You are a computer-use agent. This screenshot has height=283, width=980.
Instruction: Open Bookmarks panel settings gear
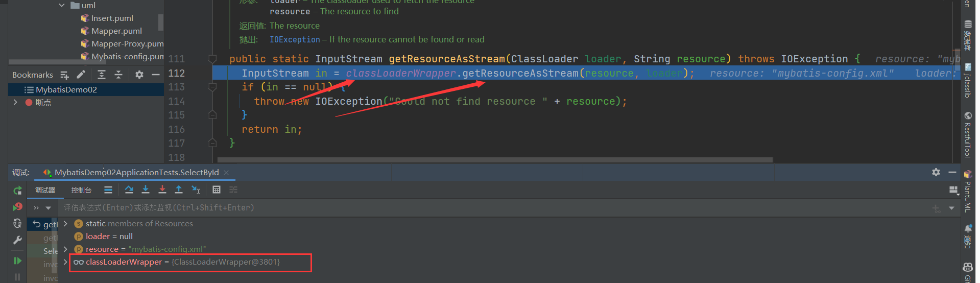(139, 75)
